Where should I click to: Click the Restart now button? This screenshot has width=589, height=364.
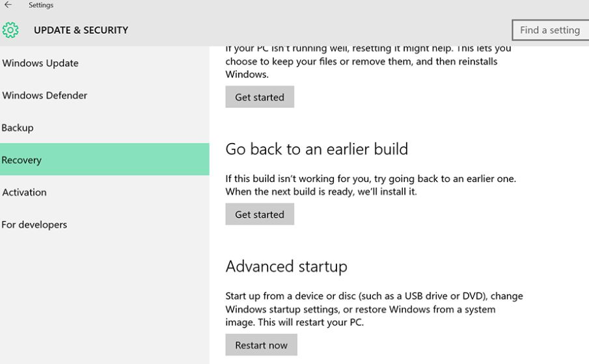(261, 345)
